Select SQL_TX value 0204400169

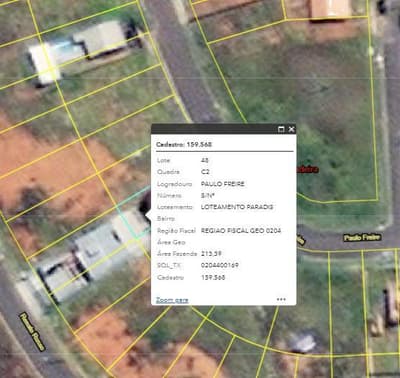[x=219, y=265]
